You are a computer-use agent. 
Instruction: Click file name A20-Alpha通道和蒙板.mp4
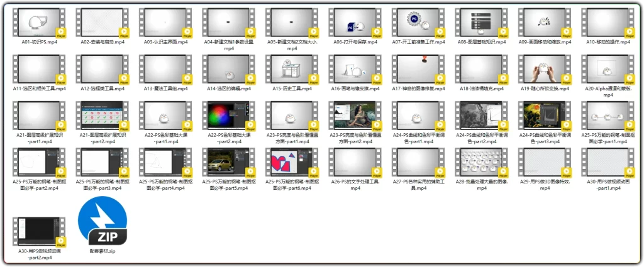click(x=608, y=92)
